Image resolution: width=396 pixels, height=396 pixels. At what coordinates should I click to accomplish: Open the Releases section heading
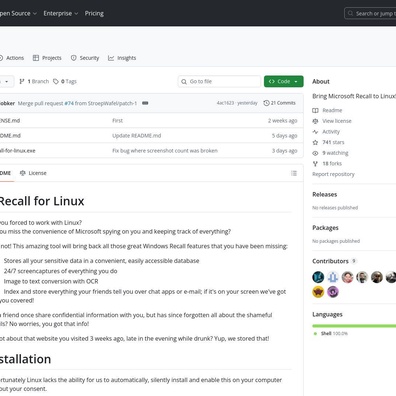(325, 194)
